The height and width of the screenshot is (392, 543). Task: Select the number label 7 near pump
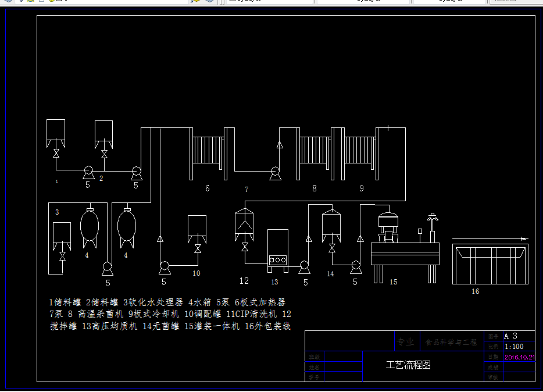point(247,190)
